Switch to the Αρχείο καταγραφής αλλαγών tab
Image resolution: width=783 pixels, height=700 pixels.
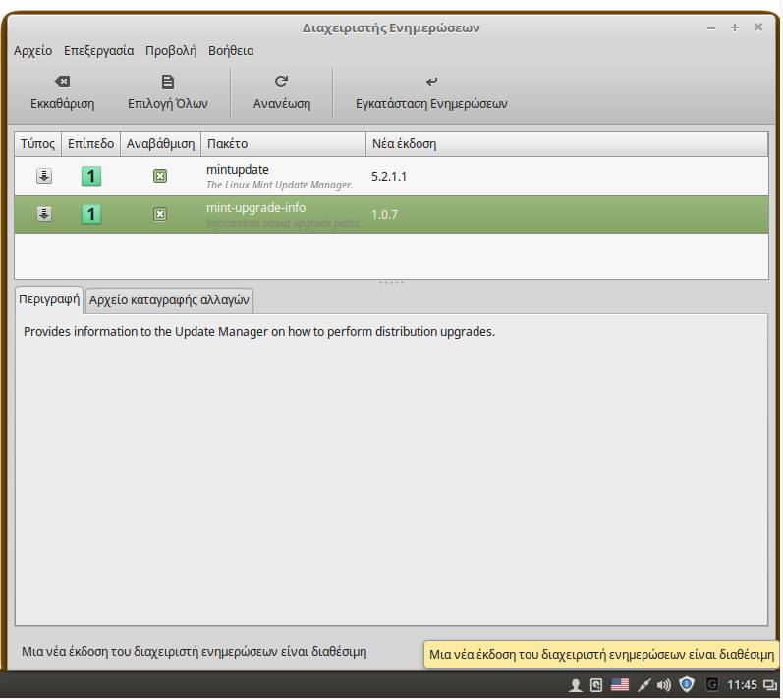point(169,300)
